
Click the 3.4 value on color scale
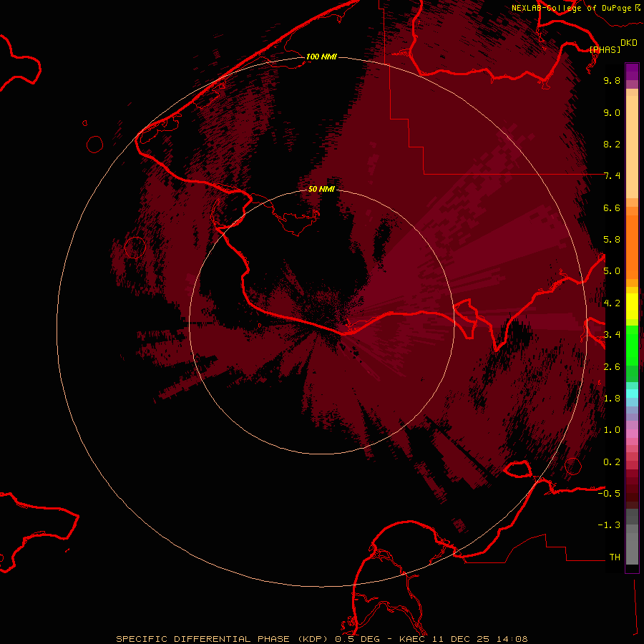click(x=612, y=335)
